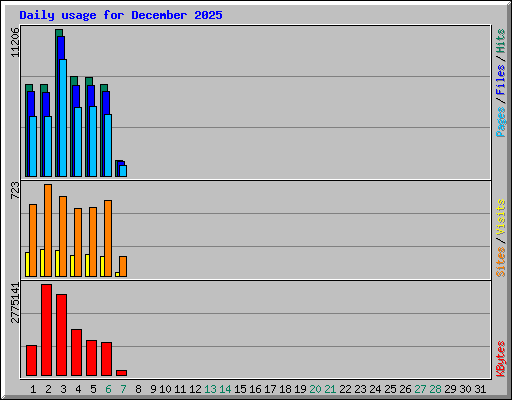Click the day 5 orange sites bar
This screenshot has width=512, height=400.
pos(93,242)
